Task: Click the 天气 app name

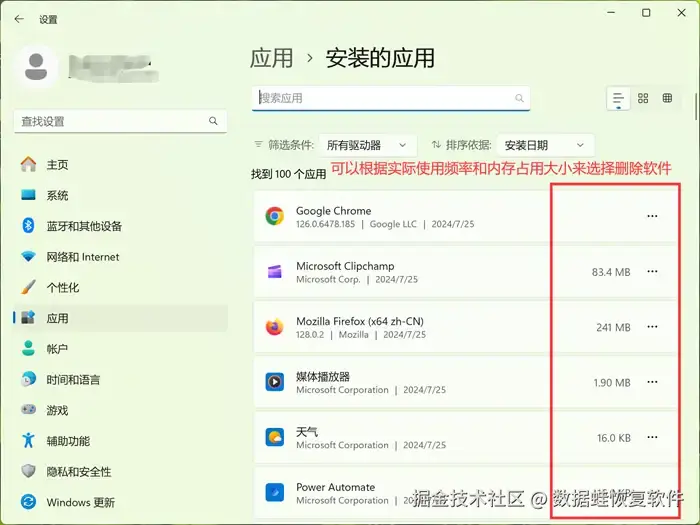Action: 307,432
